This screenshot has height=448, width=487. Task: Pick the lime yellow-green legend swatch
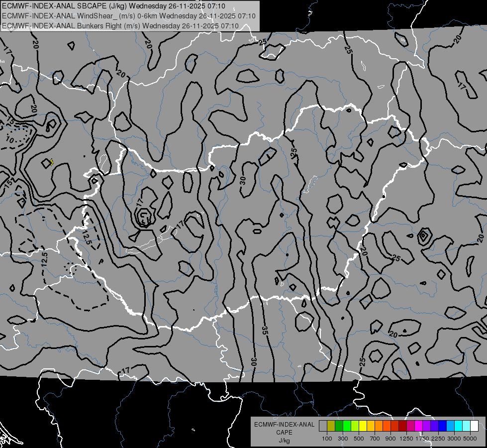355,426
